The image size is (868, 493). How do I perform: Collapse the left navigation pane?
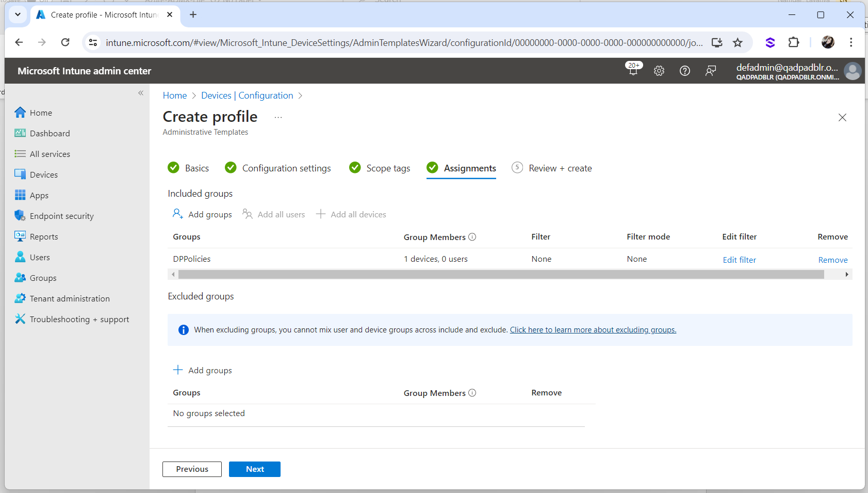pos(141,93)
